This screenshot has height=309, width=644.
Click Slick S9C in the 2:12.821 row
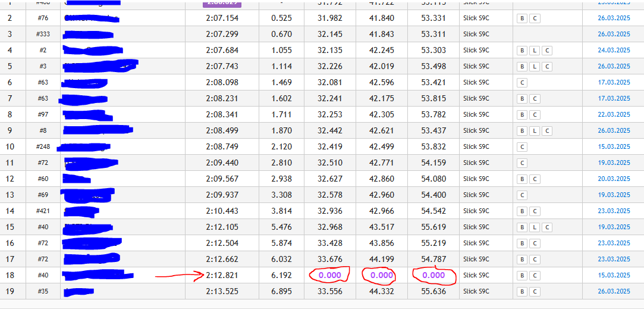click(476, 275)
